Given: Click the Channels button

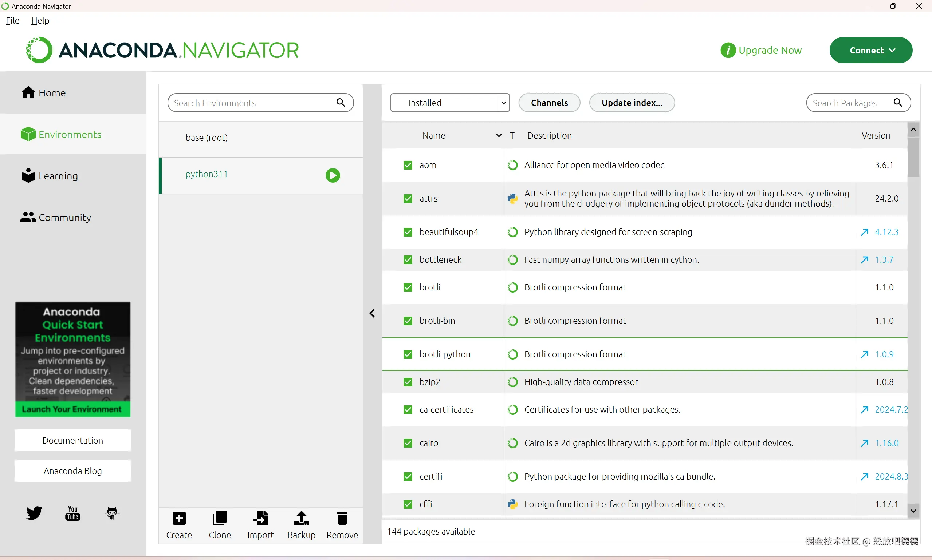Looking at the screenshot, I should (x=549, y=103).
